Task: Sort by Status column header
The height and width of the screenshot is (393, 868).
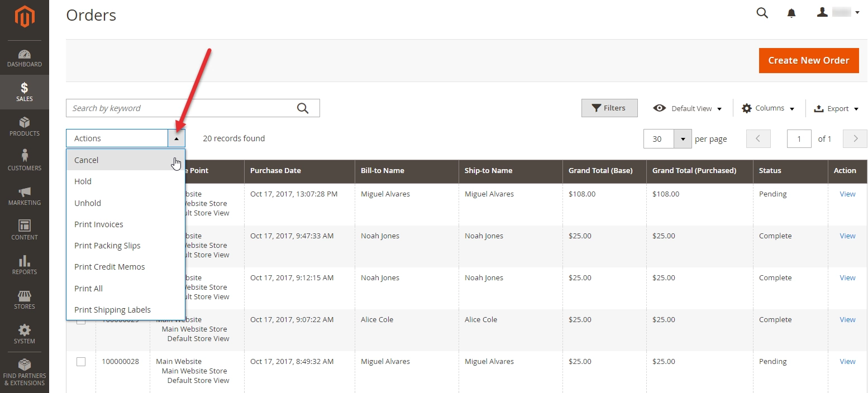Action: coord(790,171)
